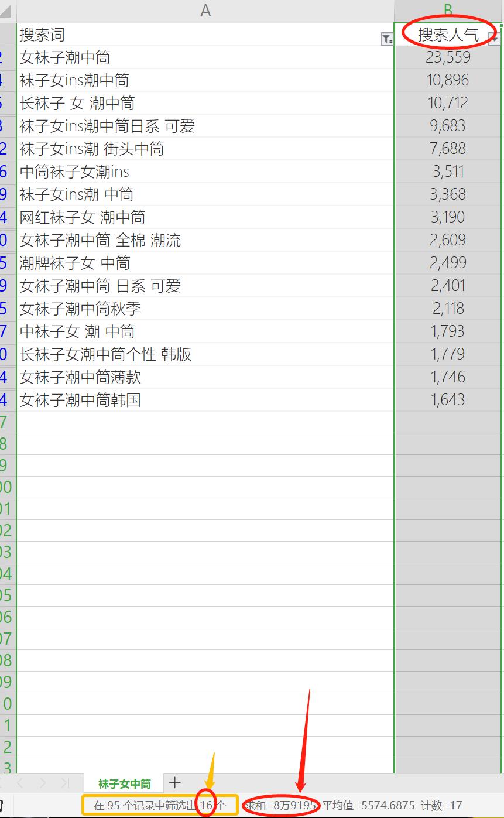Add a new worksheet with the plus icon
This screenshot has height=818, width=504.
click(174, 782)
